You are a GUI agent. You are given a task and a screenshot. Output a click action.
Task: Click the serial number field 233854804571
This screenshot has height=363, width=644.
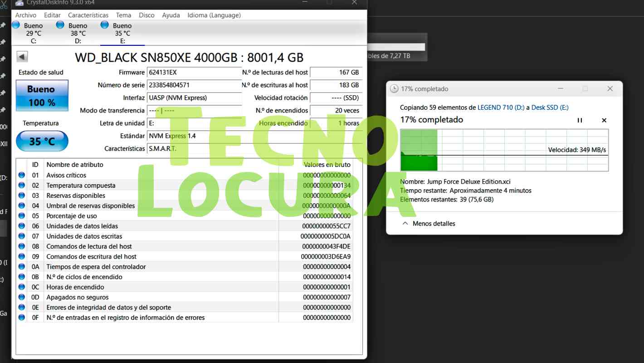click(x=194, y=85)
